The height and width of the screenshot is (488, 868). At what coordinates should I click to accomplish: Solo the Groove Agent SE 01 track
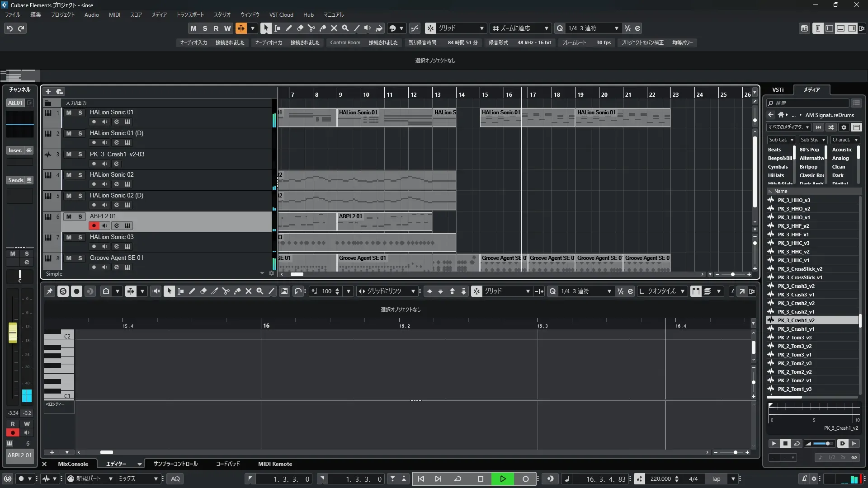(x=80, y=258)
